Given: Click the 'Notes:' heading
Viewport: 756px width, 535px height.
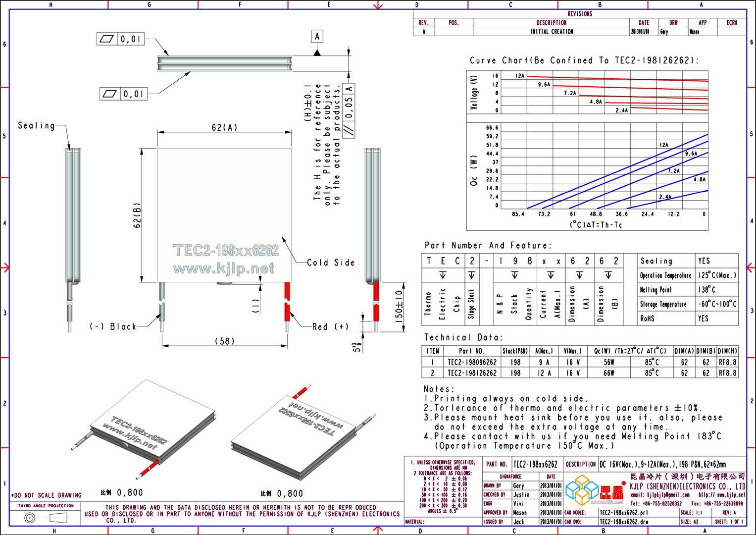Looking at the screenshot, I should (x=439, y=389).
